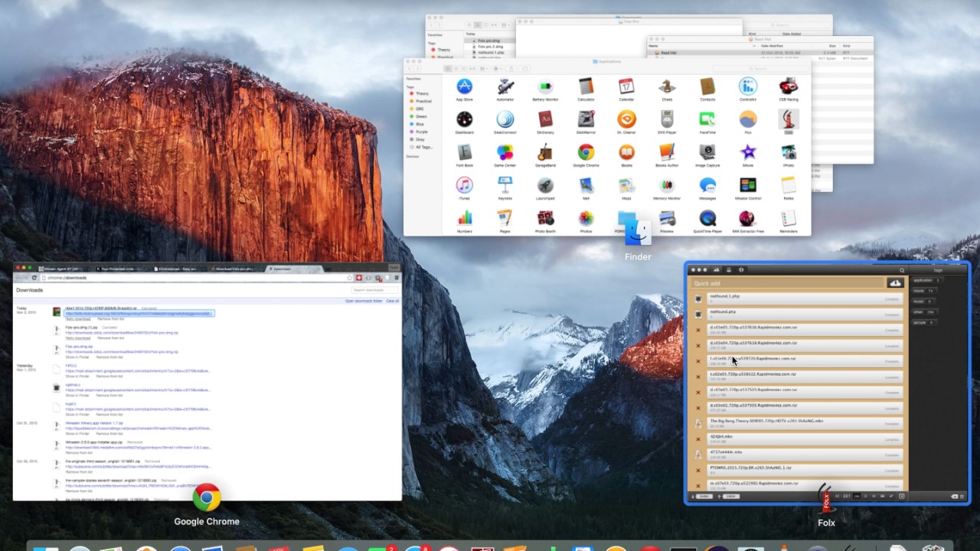
Task: Open Finder's action gear dropdown
Action: tap(497, 69)
